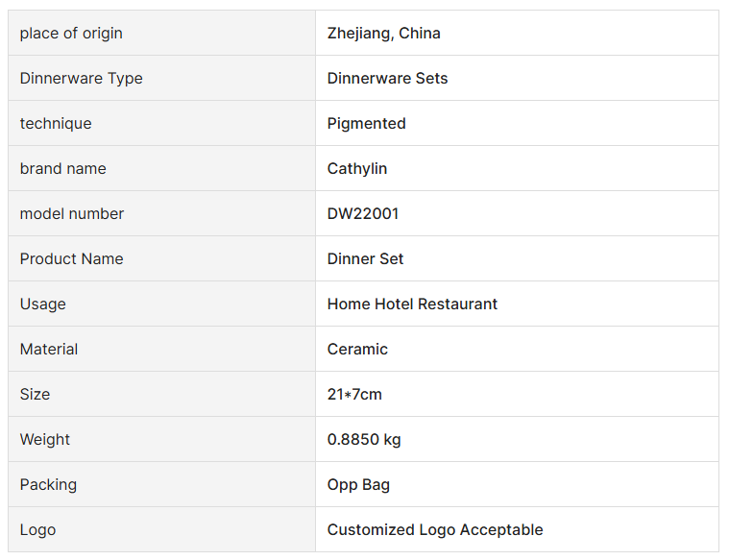Screen dimensions: 729x560
Task: Click the '0.8850 kg' weight value
Action: click(364, 440)
